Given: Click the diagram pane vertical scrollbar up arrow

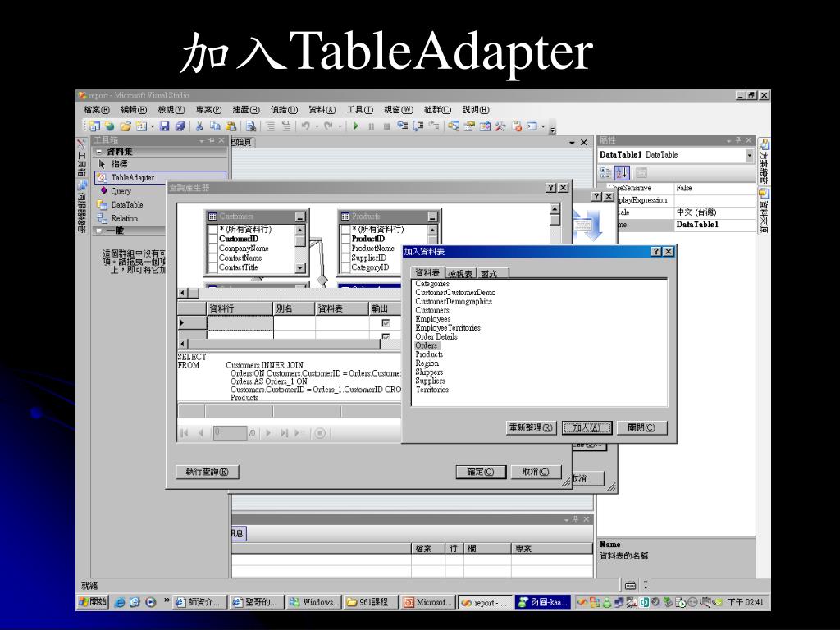Looking at the screenshot, I should pyautogui.click(x=555, y=209).
